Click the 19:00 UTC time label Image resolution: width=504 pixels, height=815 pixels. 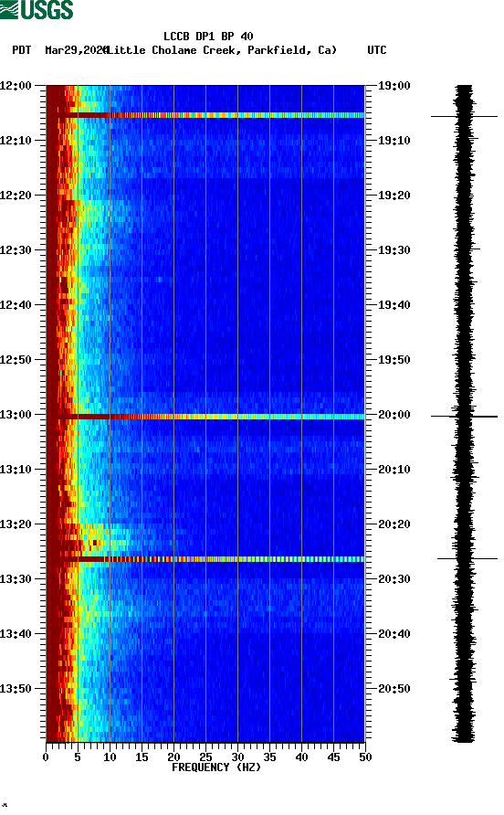(x=394, y=86)
